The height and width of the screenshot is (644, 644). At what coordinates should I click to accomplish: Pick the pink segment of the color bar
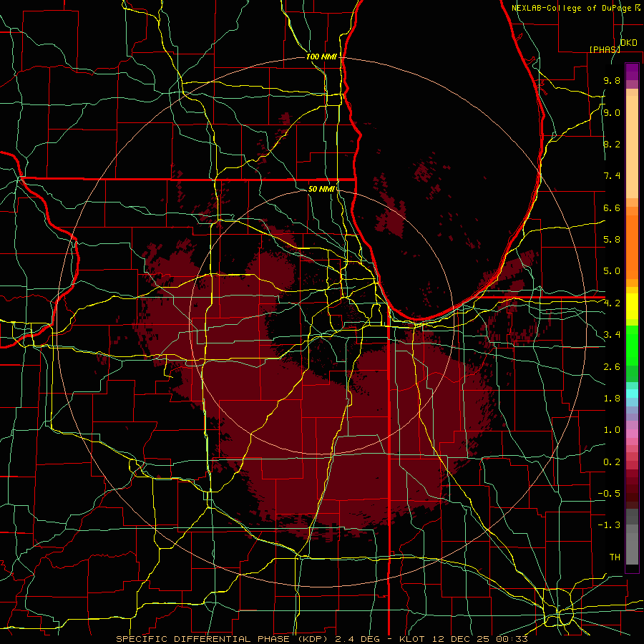(x=632, y=434)
